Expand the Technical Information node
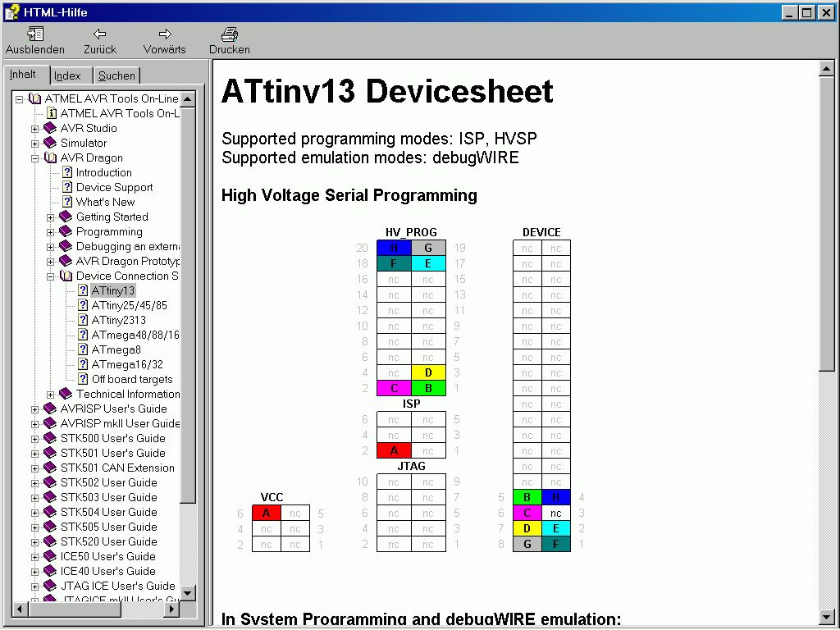 (x=51, y=394)
